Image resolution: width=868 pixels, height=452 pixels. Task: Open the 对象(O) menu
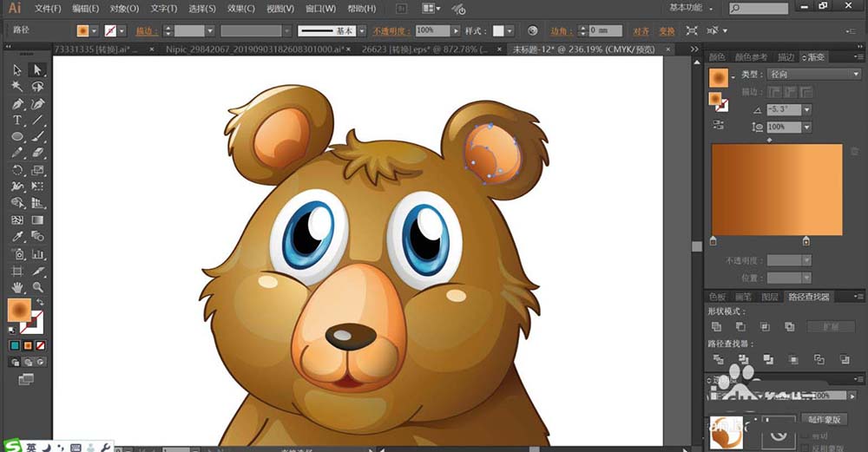pos(124,9)
